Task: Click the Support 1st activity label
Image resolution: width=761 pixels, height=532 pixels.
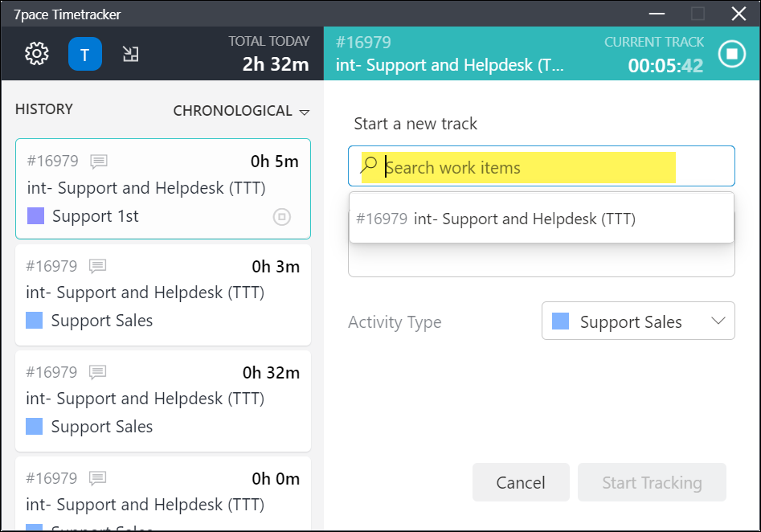Action: tap(96, 216)
